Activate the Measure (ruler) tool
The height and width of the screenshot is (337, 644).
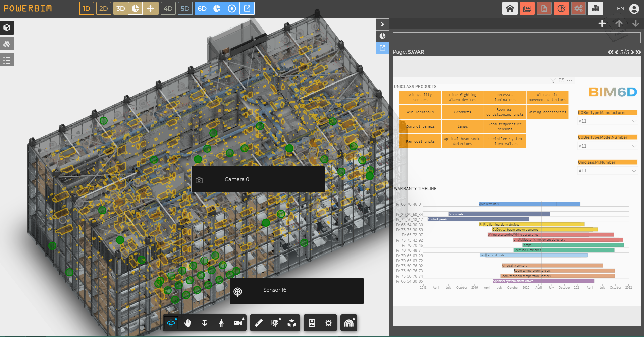pos(258,323)
